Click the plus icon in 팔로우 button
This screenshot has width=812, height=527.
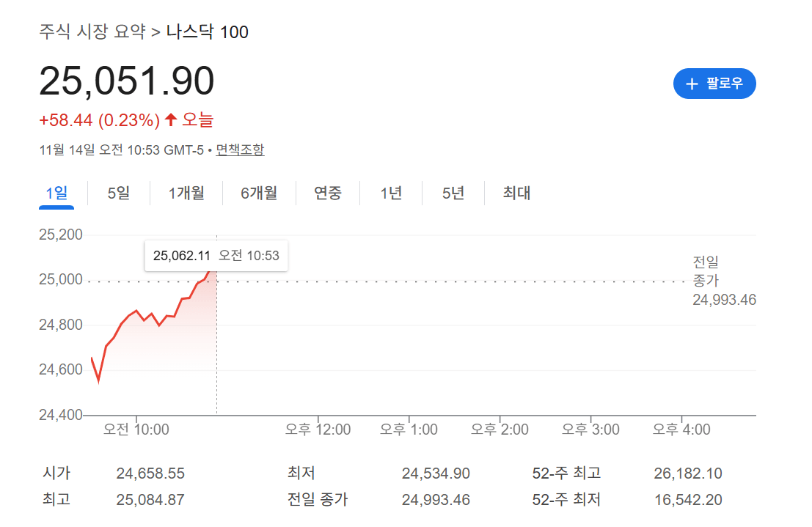[x=691, y=84]
